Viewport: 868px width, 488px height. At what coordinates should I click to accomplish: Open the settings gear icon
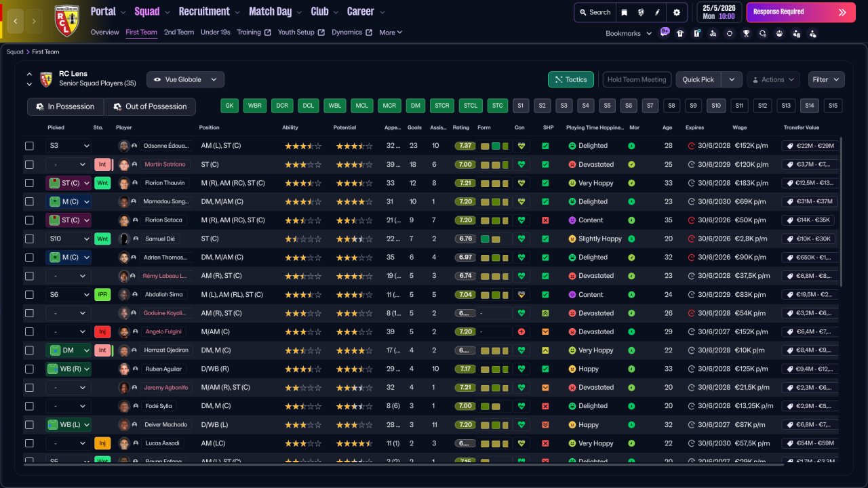676,12
